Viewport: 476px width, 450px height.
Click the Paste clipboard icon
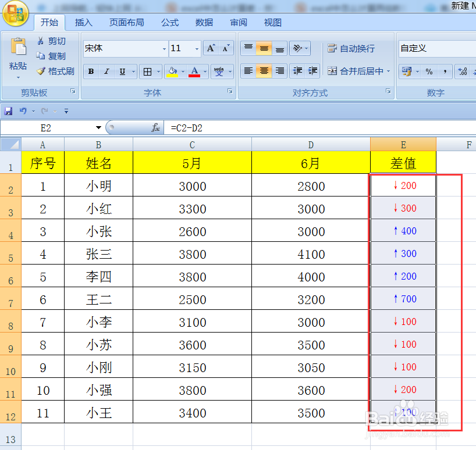[x=18, y=47]
